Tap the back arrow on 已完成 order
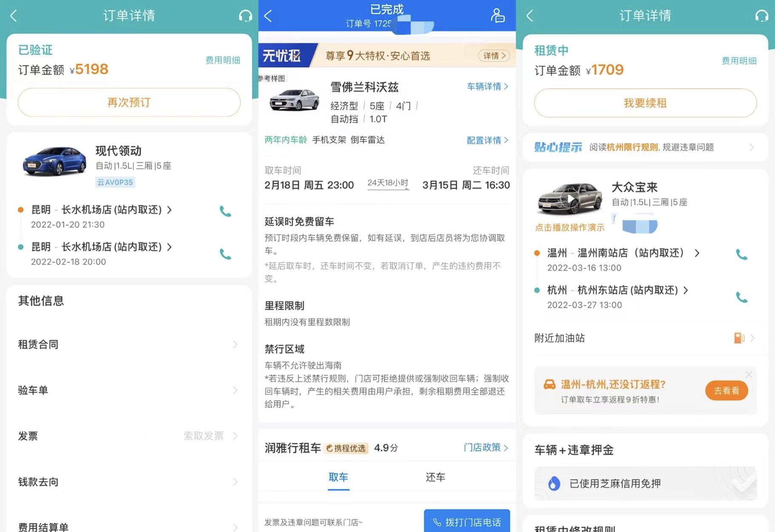The height and width of the screenshot is (532, 775). (268, 15)
